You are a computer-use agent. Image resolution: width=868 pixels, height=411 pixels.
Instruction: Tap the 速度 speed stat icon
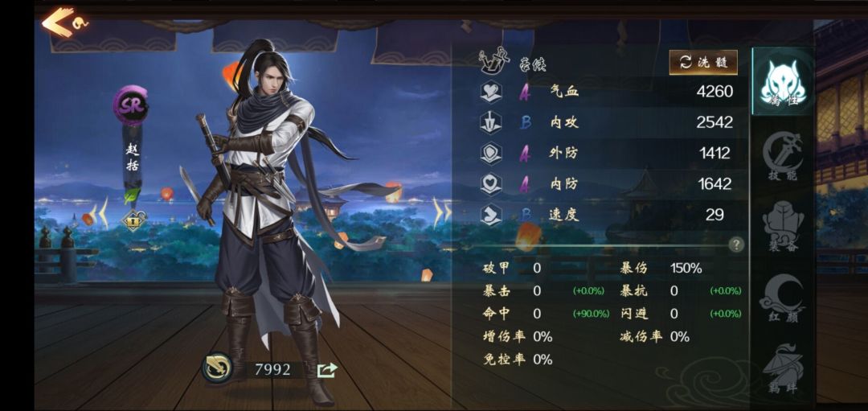pyautogui.click(x=490, y=215)
